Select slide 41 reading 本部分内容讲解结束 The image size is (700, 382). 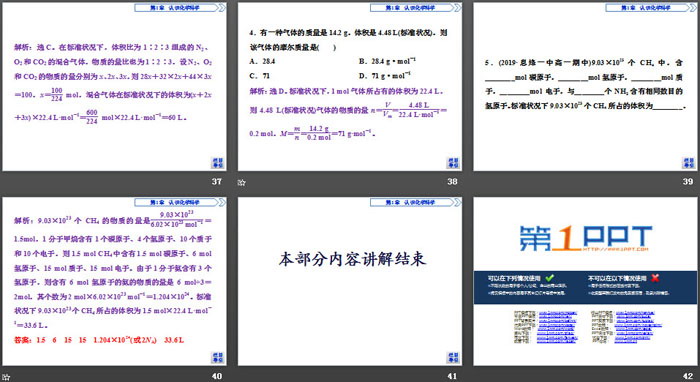click(350, 282)
